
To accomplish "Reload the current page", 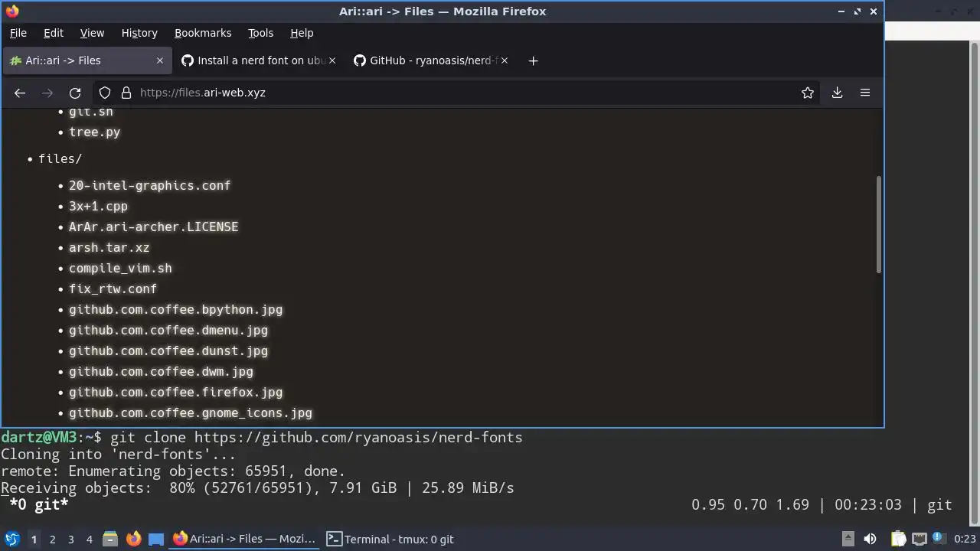I will point(75,93).
